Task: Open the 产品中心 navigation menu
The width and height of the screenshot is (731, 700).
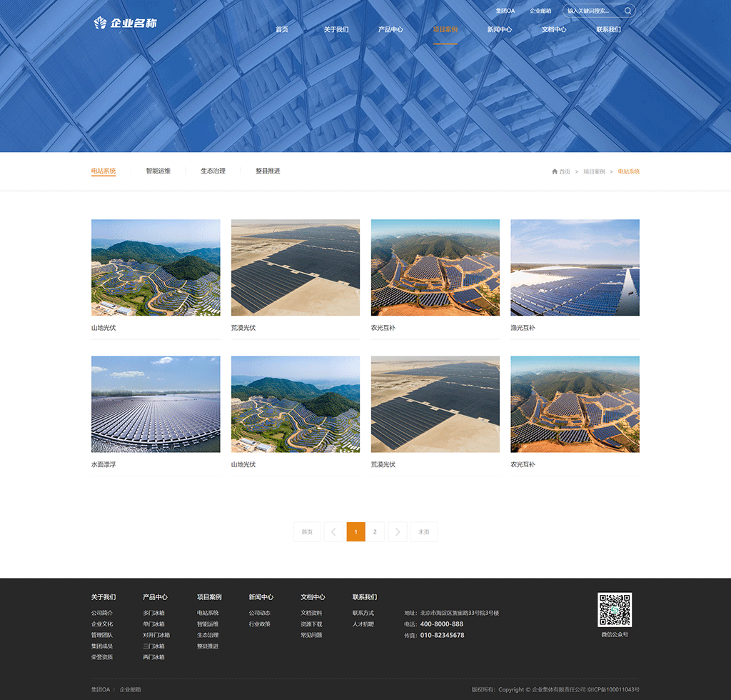Action: [390, 30]
